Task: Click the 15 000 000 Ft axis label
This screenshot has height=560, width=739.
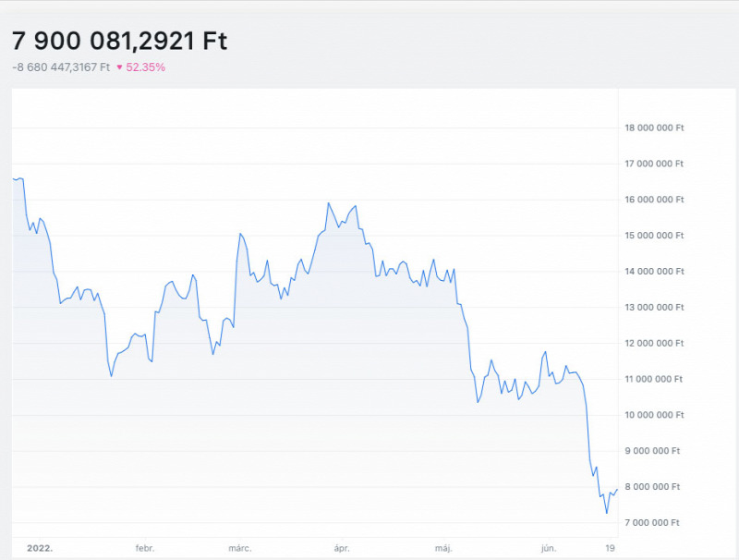Action: 654,236
